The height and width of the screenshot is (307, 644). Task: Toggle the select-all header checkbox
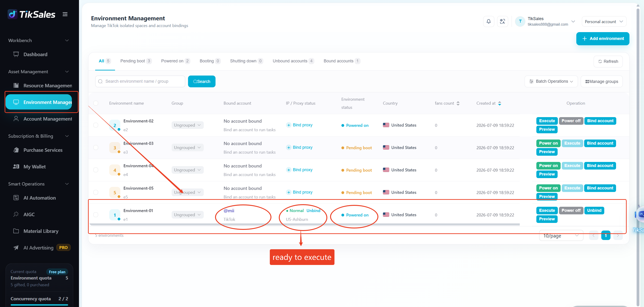coord(96,103)
